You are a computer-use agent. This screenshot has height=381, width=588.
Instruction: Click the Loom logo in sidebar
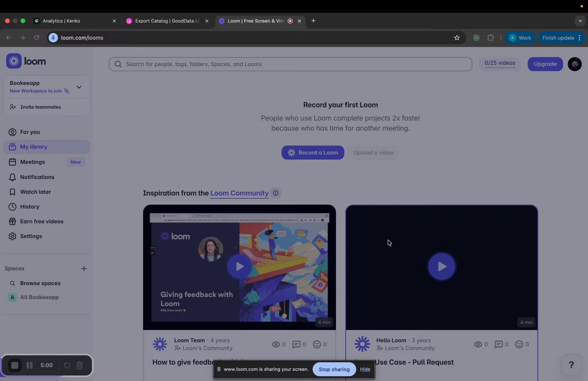click(26, 61)
